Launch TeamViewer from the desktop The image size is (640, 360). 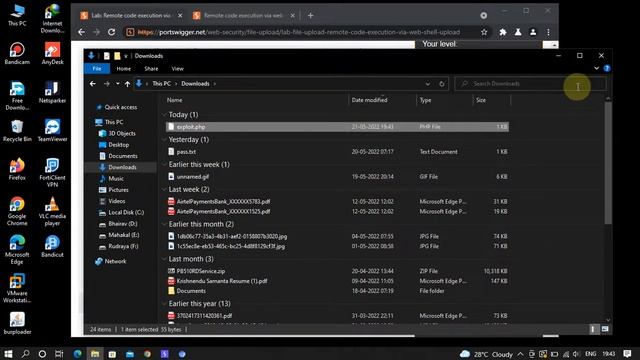coord(52,131)
